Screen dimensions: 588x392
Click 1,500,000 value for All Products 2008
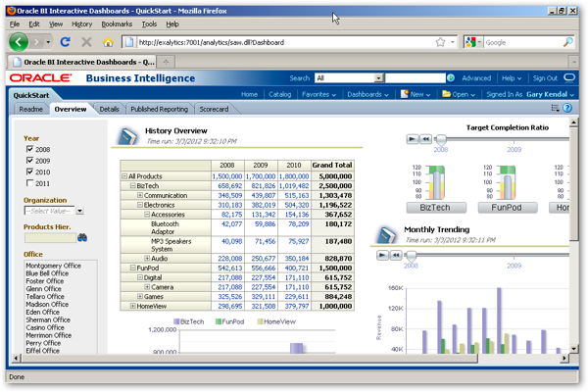(x=227, y=176)
